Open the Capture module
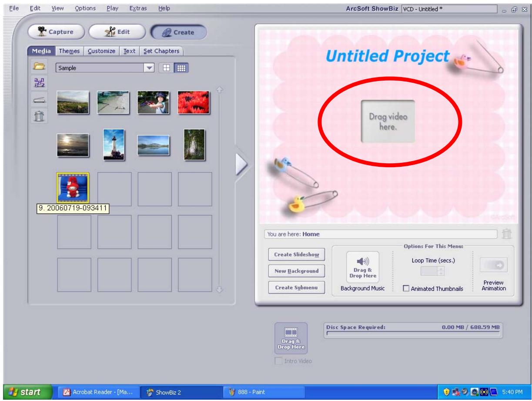Image resolution: width=532 pixels, height=401 pixels. tap(57, 32)
